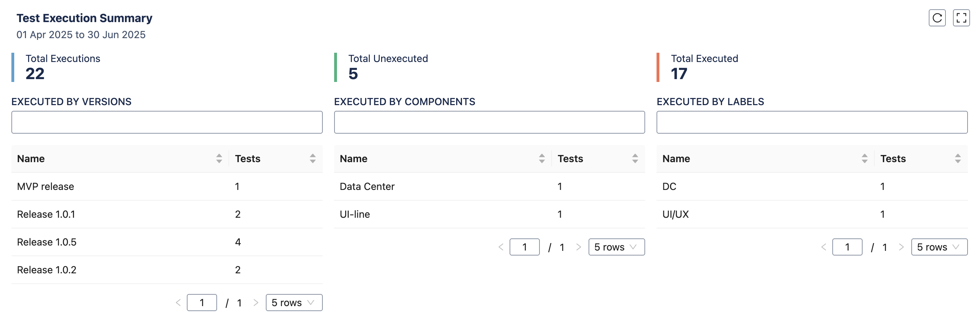
Task: Click the Executed by Labels filter field
Action: point(812,122)
